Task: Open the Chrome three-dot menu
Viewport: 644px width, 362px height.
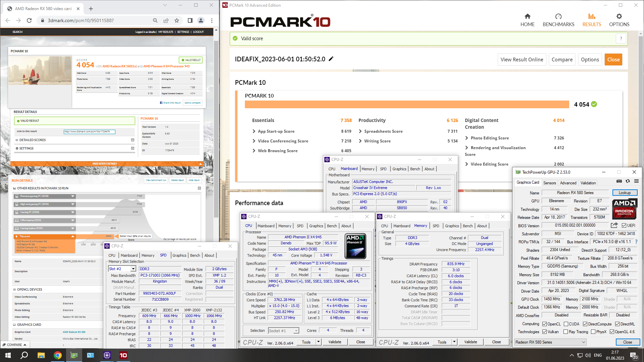Action: pos(212,20)
